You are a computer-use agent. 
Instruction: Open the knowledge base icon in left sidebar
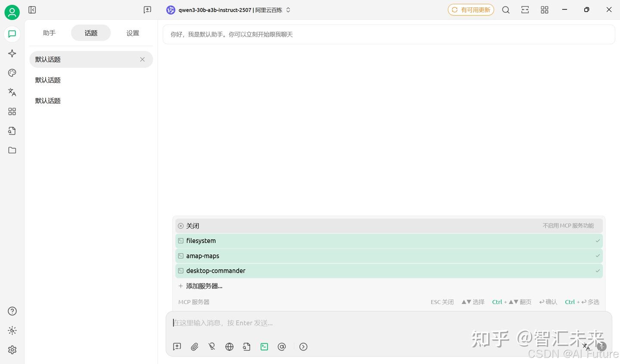tap(12, 131)
